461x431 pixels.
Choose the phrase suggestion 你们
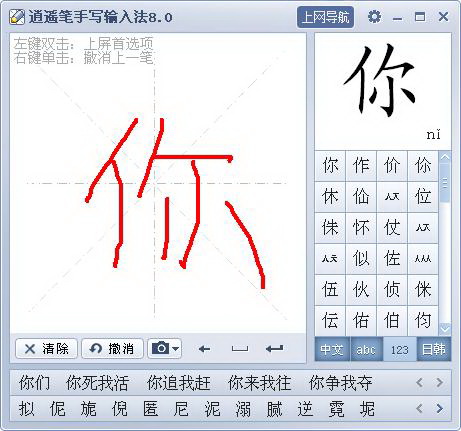35,383
